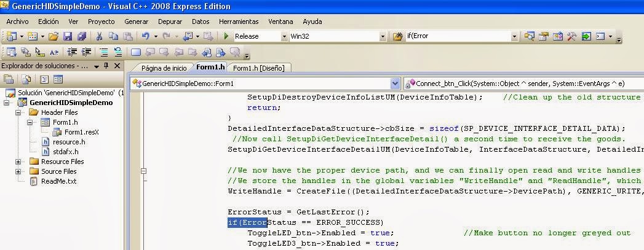Click the Display Object Member List icon
Image resolution: width=644 pixels, height=250 pixels.
pyautogui.click(x=11, y=52)
